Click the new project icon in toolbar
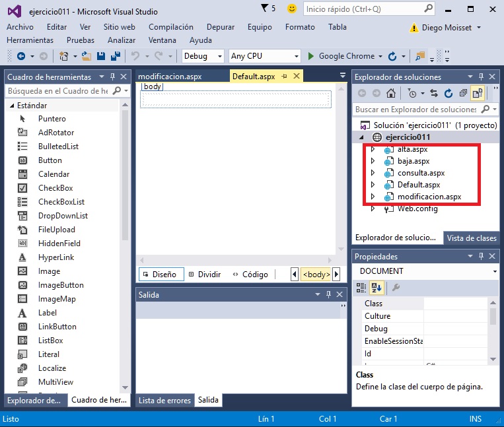504x427 pixels. coord(63,57)
